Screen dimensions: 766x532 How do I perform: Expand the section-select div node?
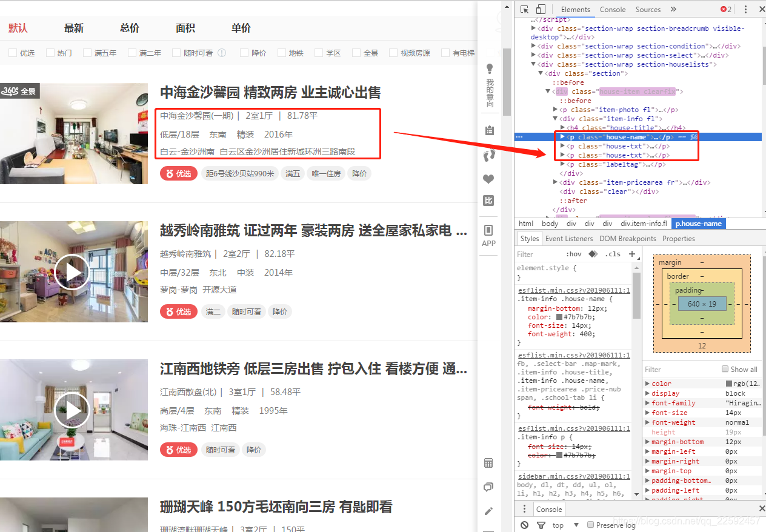pyautogui.click(x=533, y=55)
